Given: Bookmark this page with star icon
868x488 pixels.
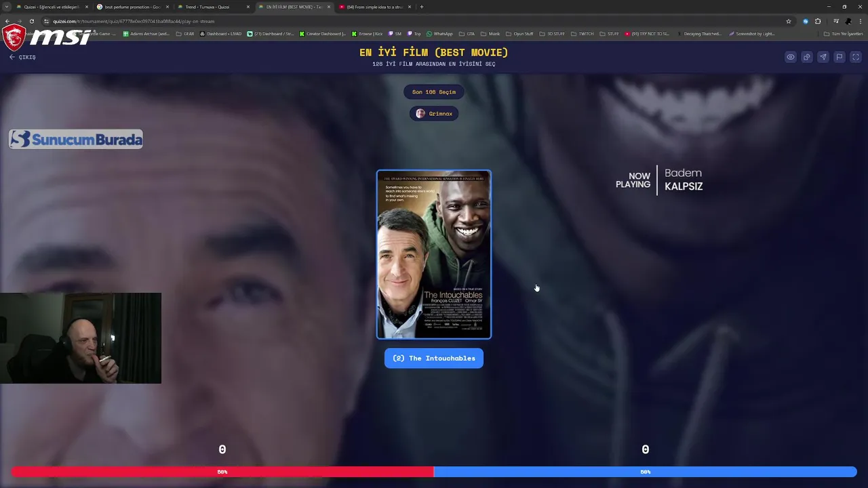Looking at the screenshot, I should tap(789, 21).
